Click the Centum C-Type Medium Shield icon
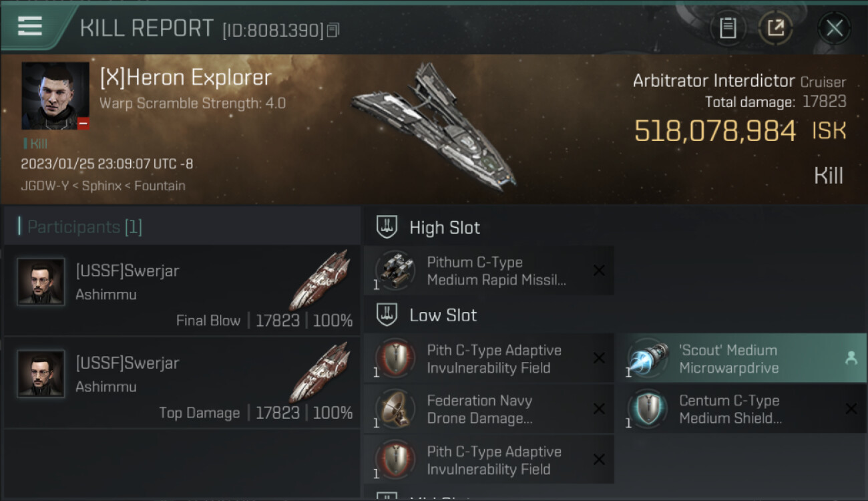The width and height of the screenshot is (868, 501). (x=647, y=409)
